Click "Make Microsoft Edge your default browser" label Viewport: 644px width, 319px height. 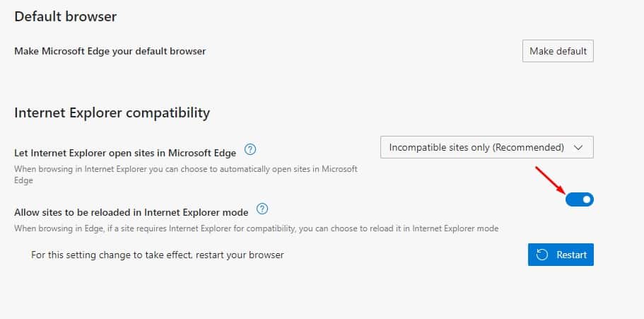pyautogui.click(x=110, y=52)
